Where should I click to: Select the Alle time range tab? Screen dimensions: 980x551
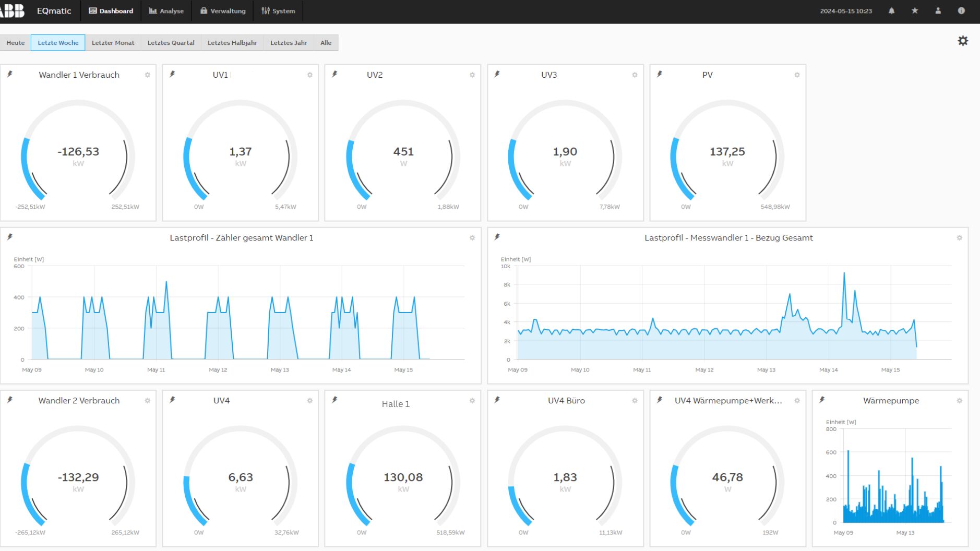coord(326,43)
